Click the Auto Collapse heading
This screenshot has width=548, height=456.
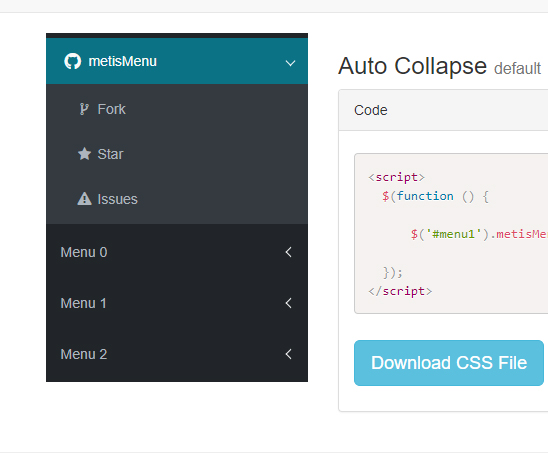coord(412,66)
